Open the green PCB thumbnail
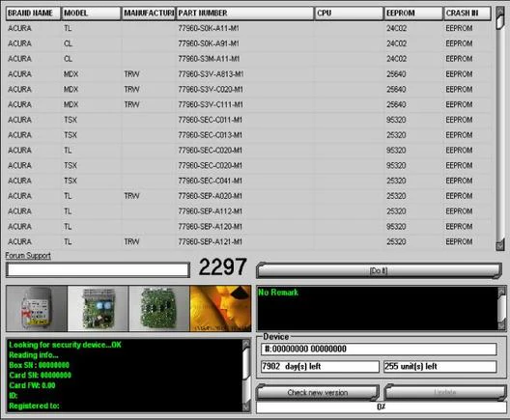 click(159, 309)
